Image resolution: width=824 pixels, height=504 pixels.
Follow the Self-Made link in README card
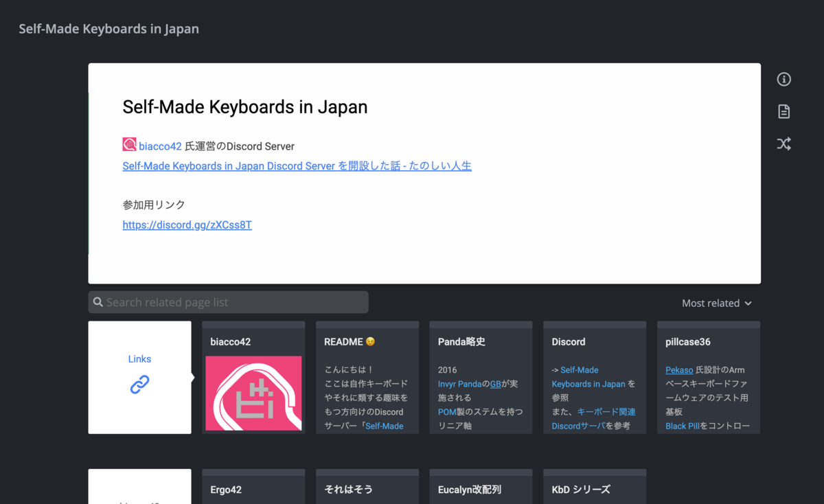(x=384, y=426)
